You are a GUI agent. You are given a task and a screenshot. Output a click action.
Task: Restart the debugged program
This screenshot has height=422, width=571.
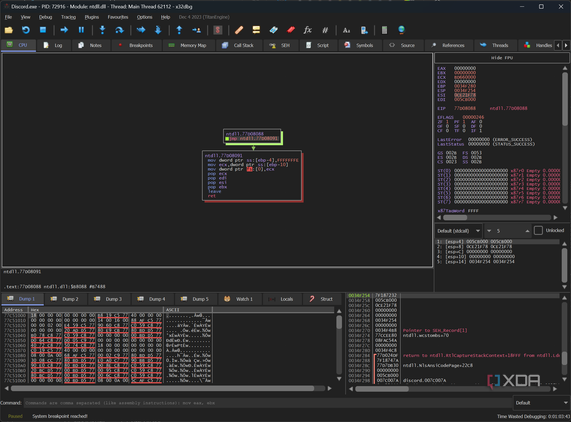click(25, 30)
